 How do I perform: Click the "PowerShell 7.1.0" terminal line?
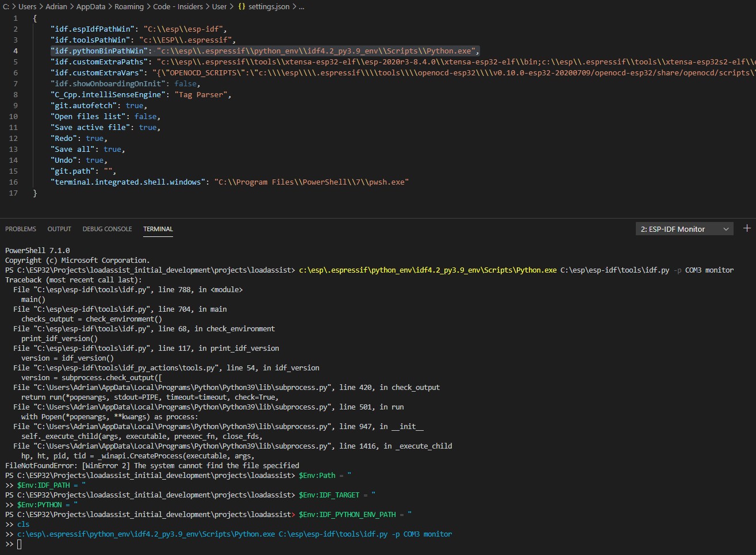tap(37, 250)
